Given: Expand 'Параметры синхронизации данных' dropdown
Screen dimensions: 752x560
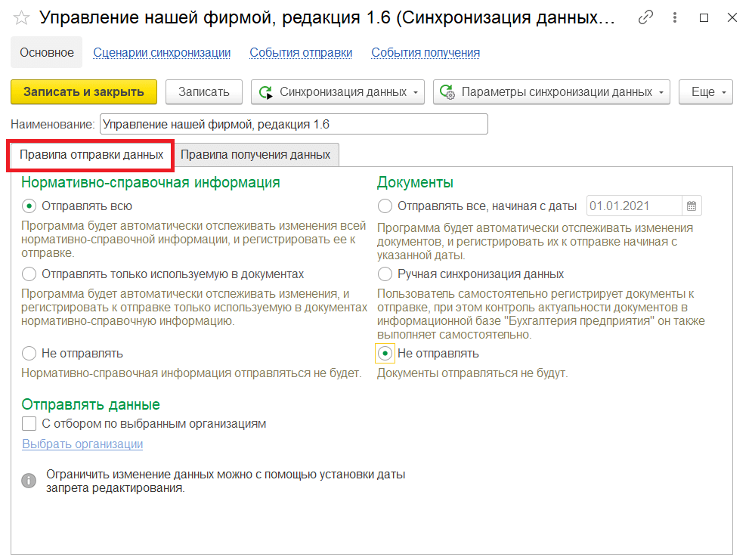Looking at the screenshot, I should pos(552,92).
